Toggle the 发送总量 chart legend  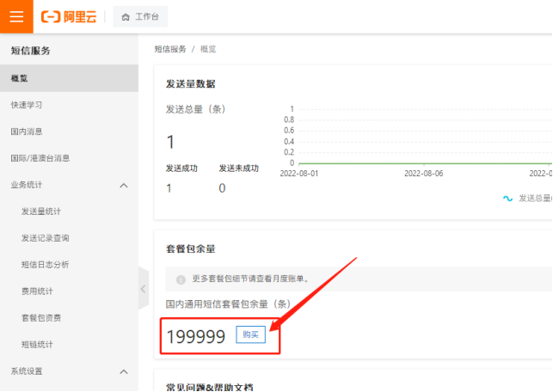[527, 199]
